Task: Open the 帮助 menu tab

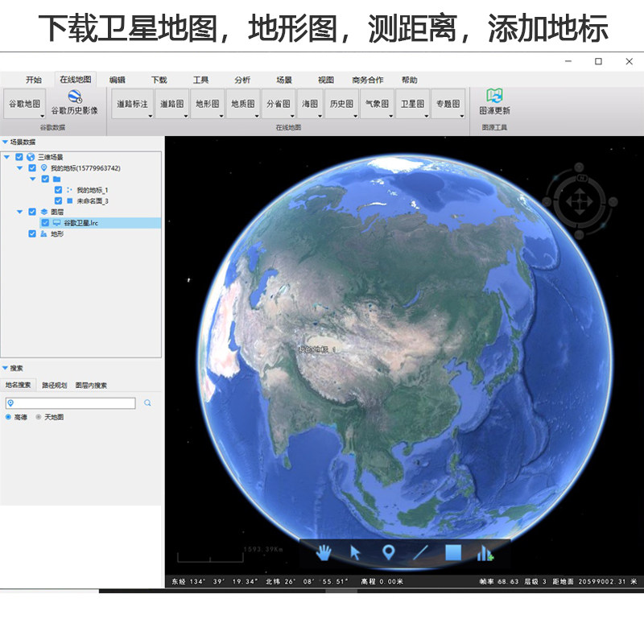Action: point(410,80)
